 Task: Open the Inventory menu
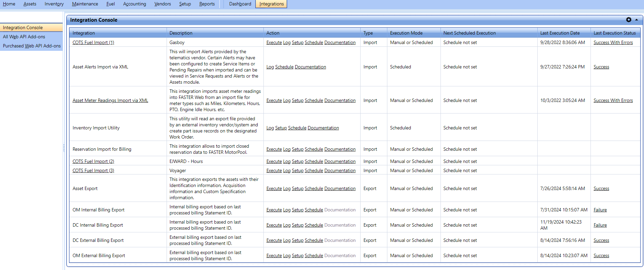(x=54, y=4)
